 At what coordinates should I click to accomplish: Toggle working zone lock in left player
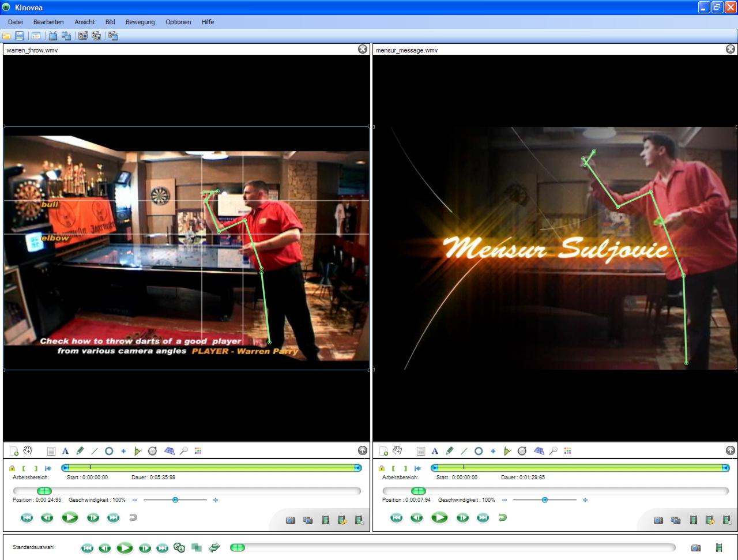point(12,468)
